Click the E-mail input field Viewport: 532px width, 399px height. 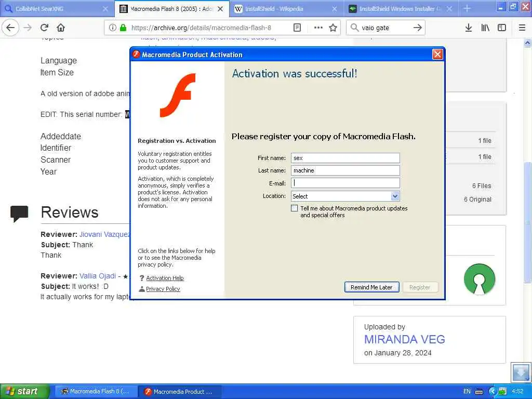pyautogui.click(x=345, y=183)
